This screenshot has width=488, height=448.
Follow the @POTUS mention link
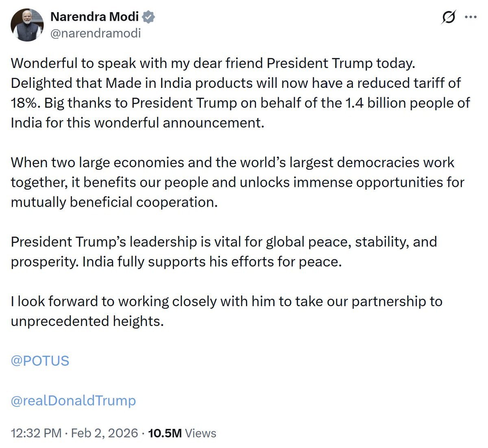[40, 361]
